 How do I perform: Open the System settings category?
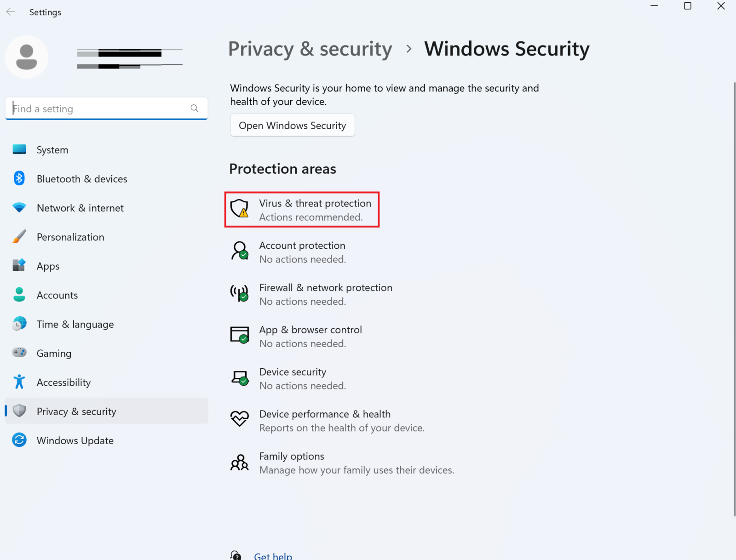52,149
